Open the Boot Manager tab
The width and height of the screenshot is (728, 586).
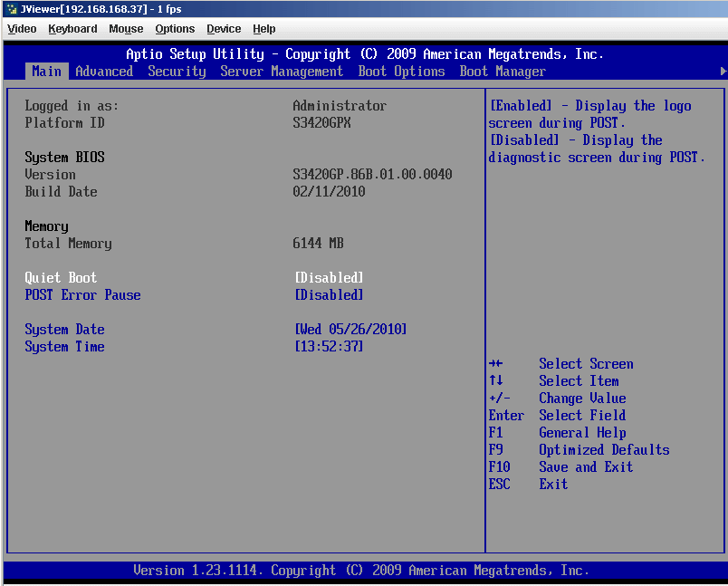pos(503,72)
